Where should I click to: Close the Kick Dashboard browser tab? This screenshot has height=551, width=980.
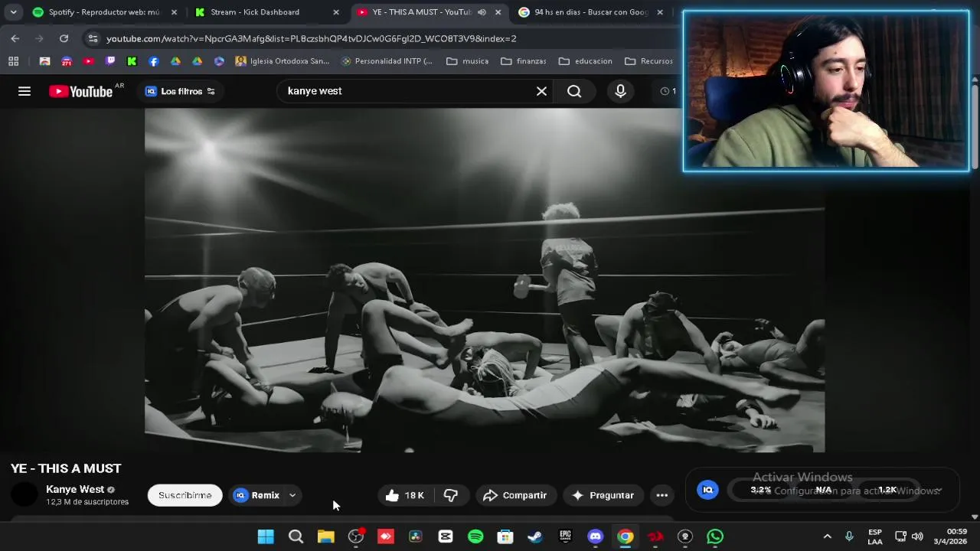(335, 12)
